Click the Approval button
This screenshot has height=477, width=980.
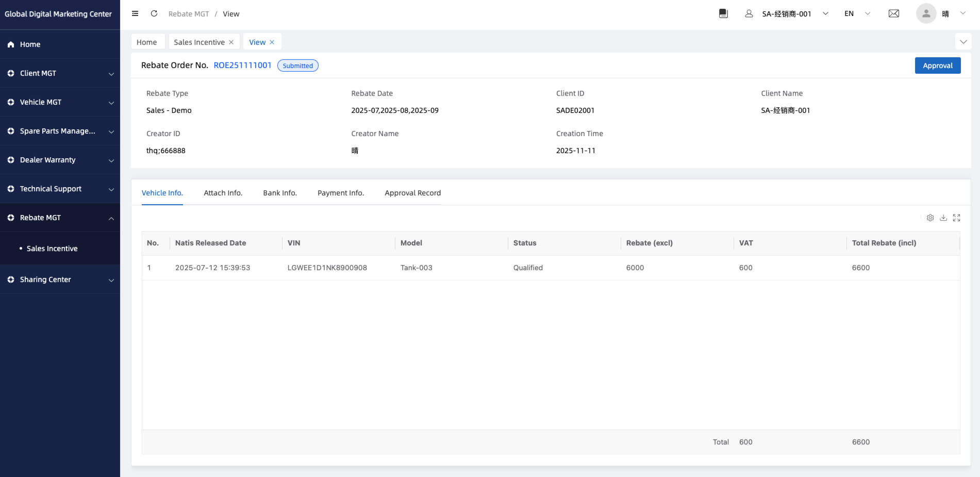click(937, 65)
